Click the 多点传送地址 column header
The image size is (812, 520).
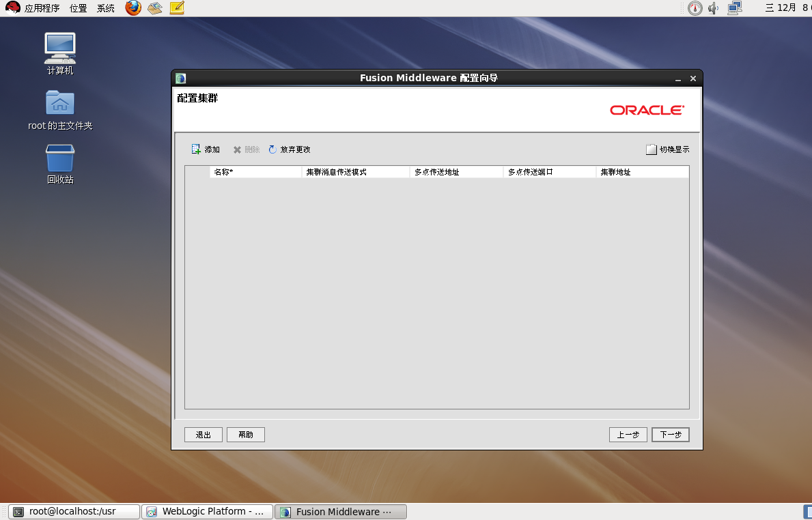click(457, 172)
